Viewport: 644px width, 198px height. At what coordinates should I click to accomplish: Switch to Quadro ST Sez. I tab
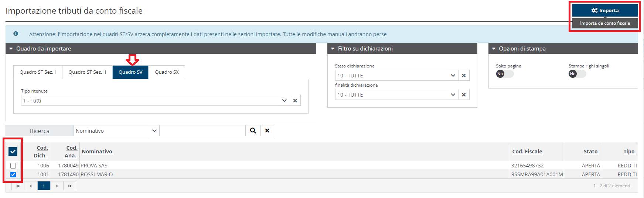pyautogui.click(x=38, y=72)
